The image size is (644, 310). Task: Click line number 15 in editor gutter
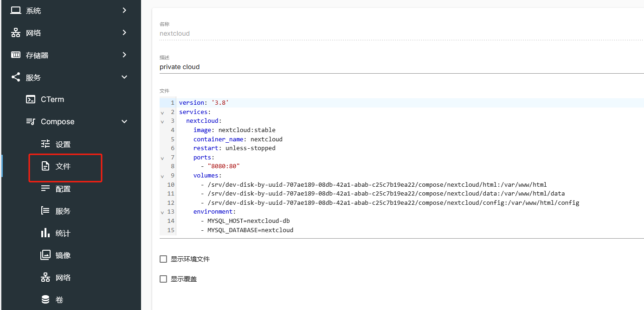point(171,230)
